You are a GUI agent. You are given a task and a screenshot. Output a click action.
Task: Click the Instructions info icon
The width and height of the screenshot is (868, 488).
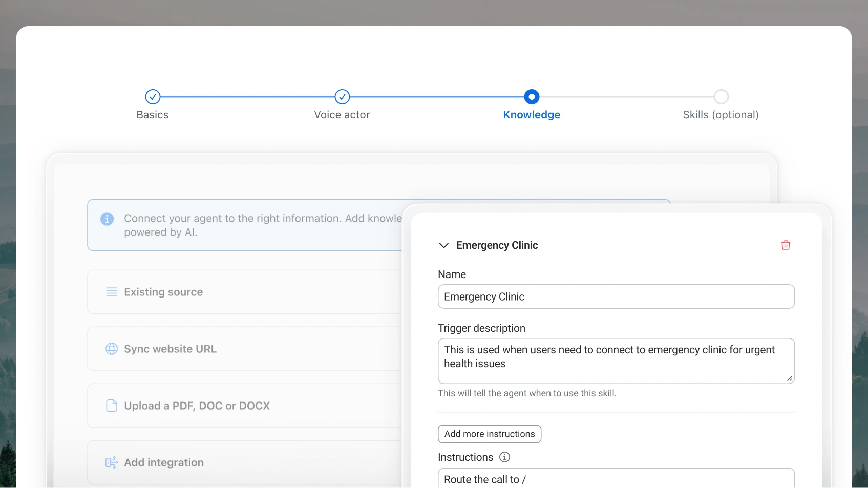point(504,457)
